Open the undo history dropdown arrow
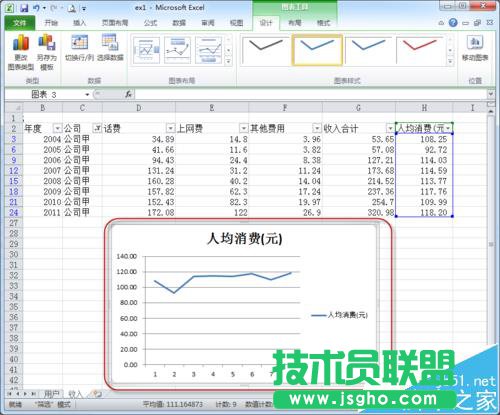Viewport: 500px width, 415px height. point(44,8)
